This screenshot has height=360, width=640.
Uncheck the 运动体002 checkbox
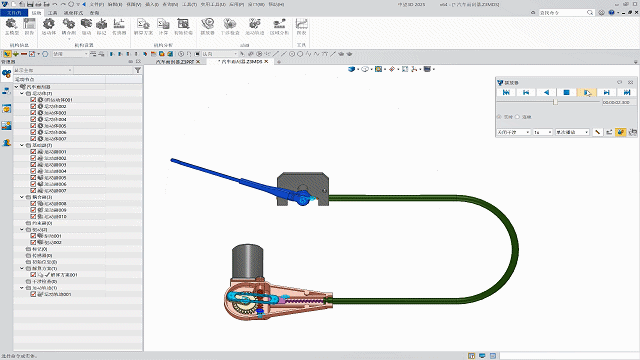(33, 106)
